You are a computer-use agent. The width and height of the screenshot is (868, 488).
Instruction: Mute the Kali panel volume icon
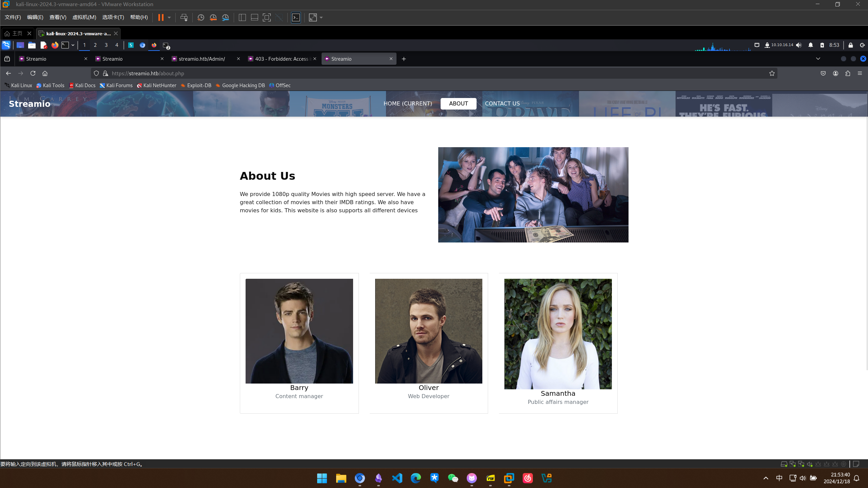799,45
